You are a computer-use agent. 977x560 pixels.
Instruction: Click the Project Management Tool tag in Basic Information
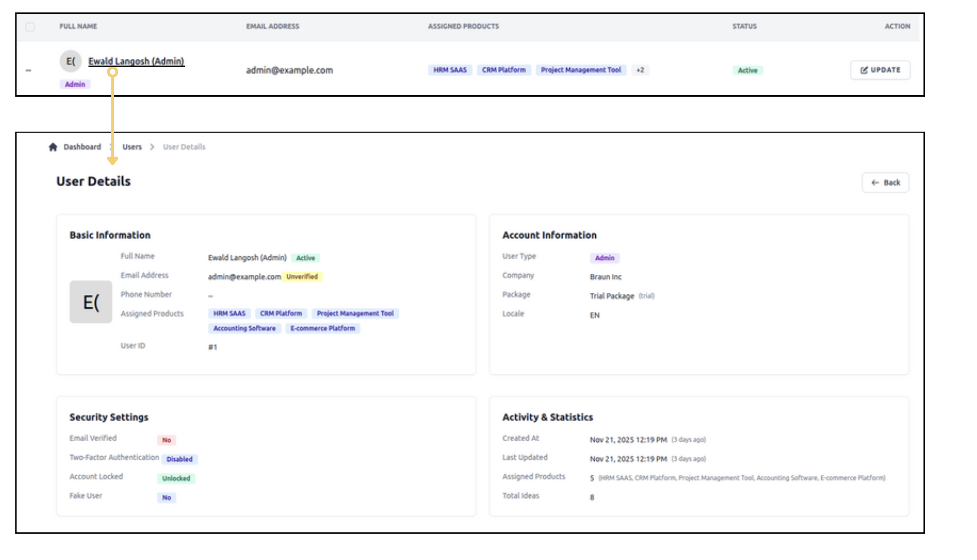pyautogui.click(x=355, y=314)
